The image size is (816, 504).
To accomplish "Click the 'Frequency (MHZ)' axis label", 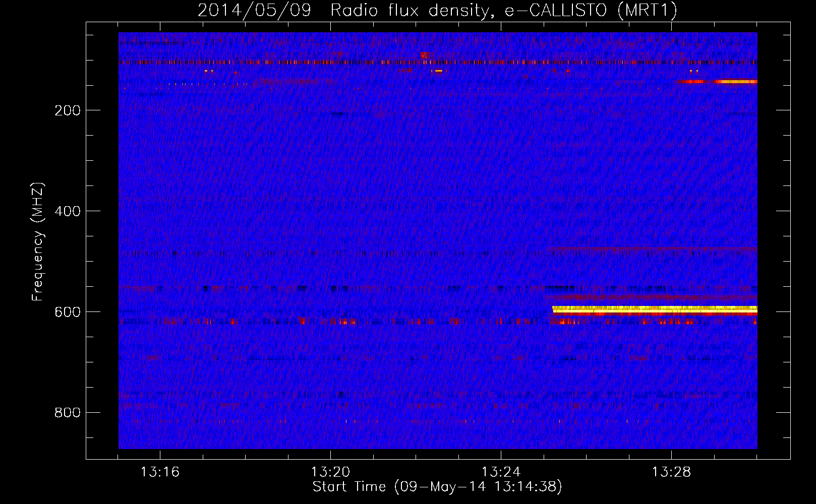I will 38,242.
